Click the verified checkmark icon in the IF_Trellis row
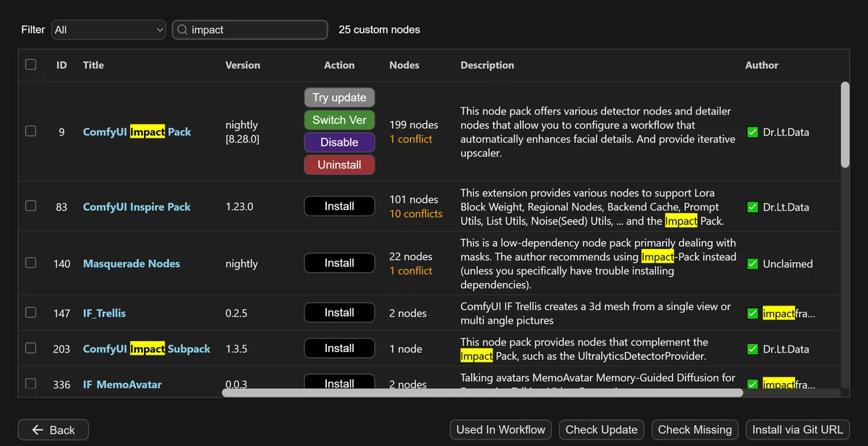Viewport: 868px width, 446px height. tap(753, 314)
